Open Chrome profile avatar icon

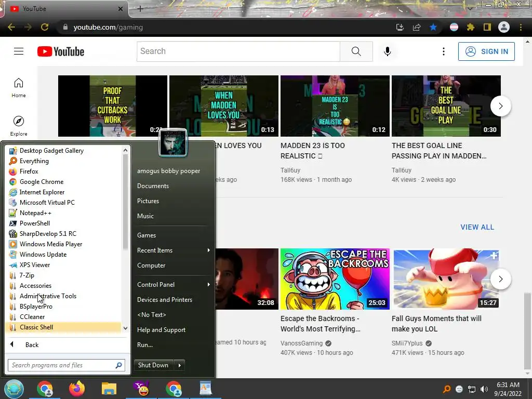click(504, 27)
